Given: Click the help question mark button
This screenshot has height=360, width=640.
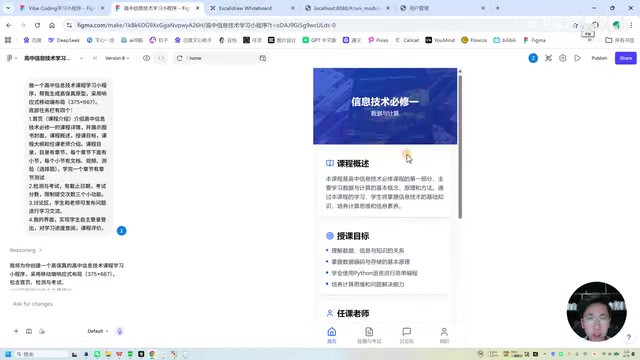Looking at the screenshot, I should tap(629, 337).
